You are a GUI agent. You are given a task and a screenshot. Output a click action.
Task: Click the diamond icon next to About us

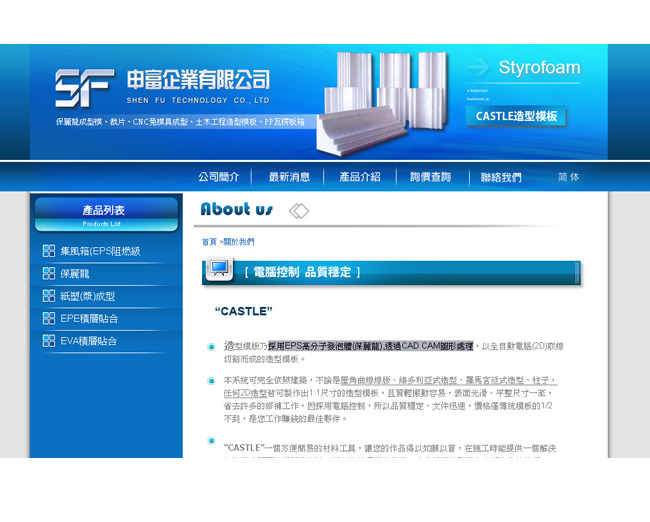coord(299,211)
